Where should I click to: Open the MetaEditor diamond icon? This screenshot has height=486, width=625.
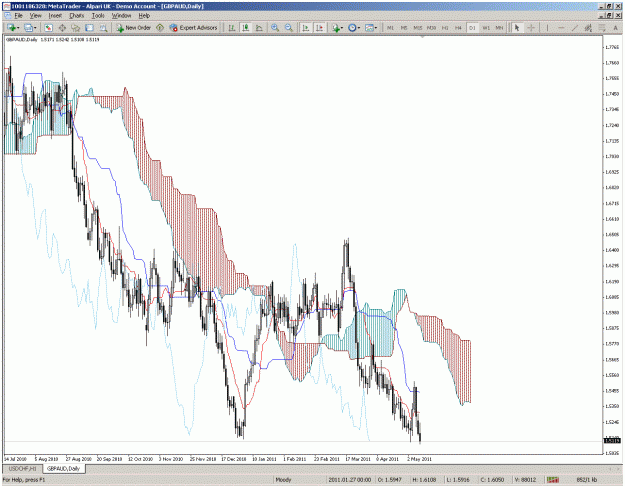[x=160, y=28]
